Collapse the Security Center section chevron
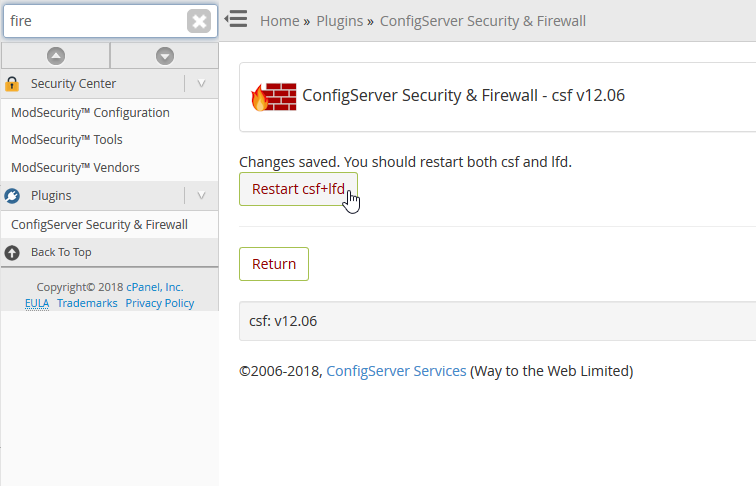 (201, 84)
